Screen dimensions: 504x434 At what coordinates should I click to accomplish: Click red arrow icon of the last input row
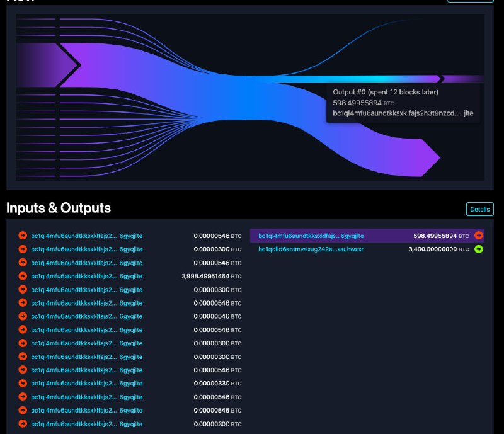(23, 424)
